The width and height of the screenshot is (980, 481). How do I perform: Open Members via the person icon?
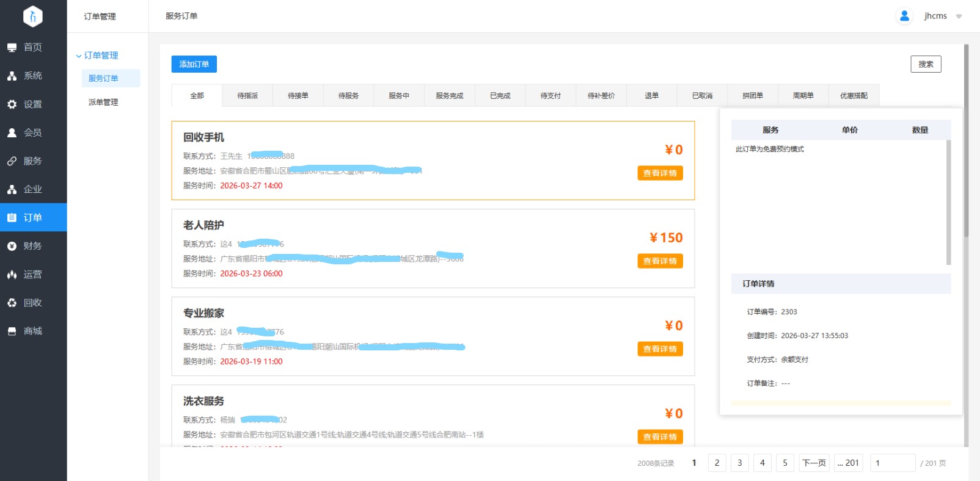[x=12, y=132]
